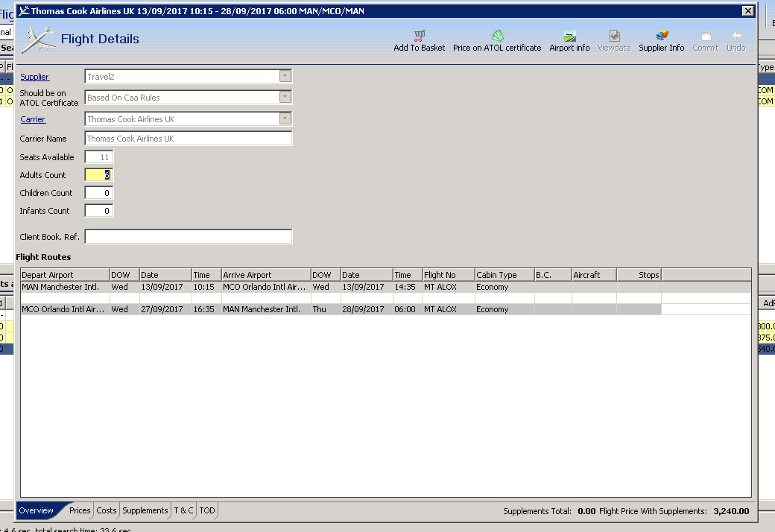Focus the Adults Count field
This screenshot has height=532, width=775.
(99, 175)
